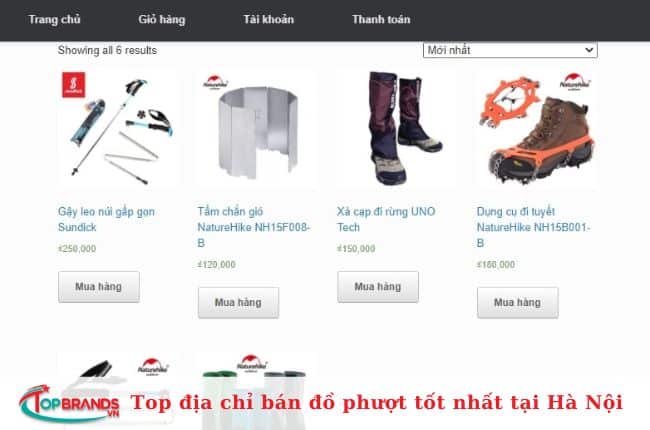Open Tấm chắn gió NatureHike NH15F008-B link

pyautogui.click(x=254, y=227)
